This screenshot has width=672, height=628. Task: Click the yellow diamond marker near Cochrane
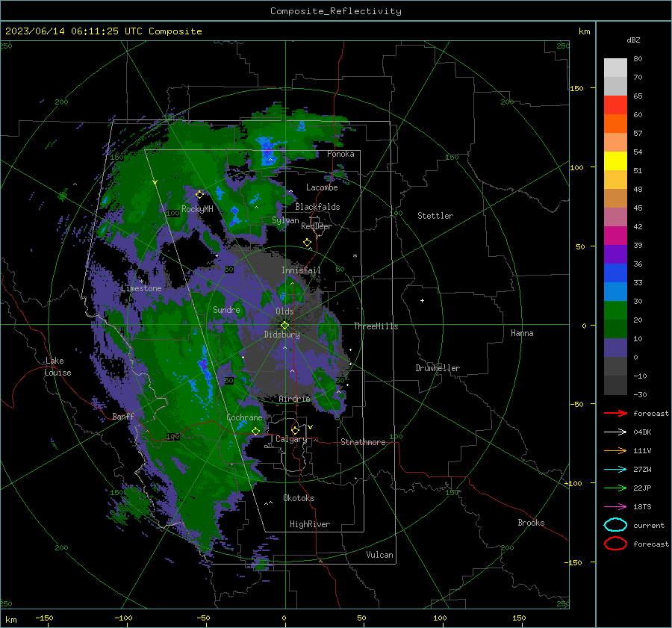point(256,432)
